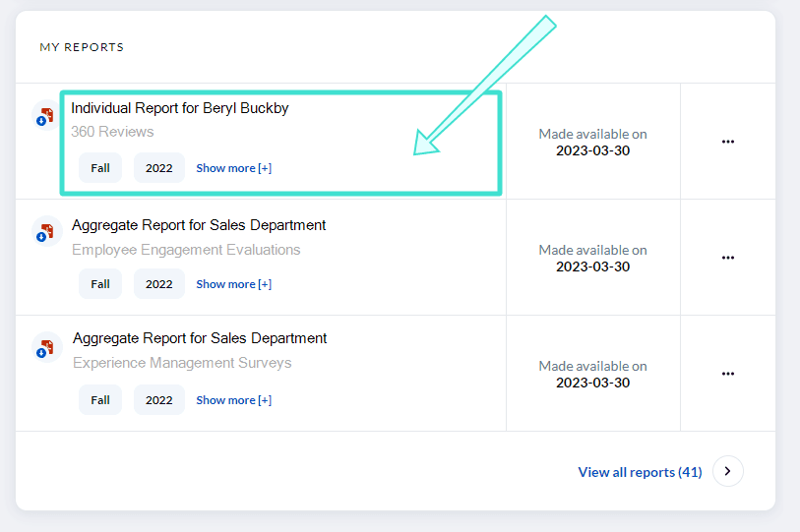
Task: Open the three-dot menu for Beryl Buckby report
Action: (x=728, y=142)
